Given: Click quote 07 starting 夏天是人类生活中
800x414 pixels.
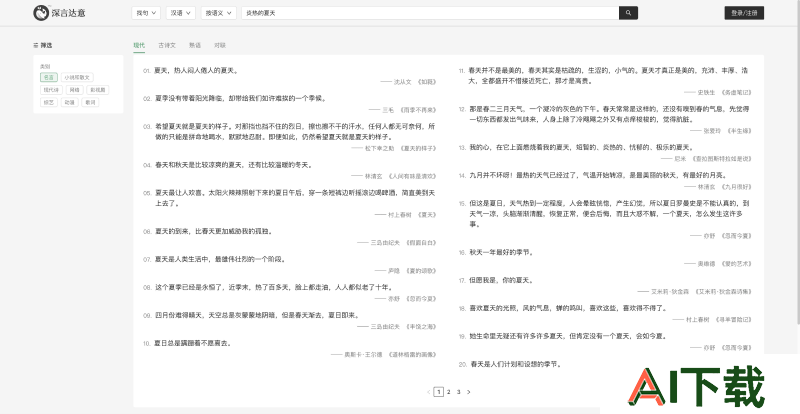Looking at the screenshot, I should tap(220, 259).
